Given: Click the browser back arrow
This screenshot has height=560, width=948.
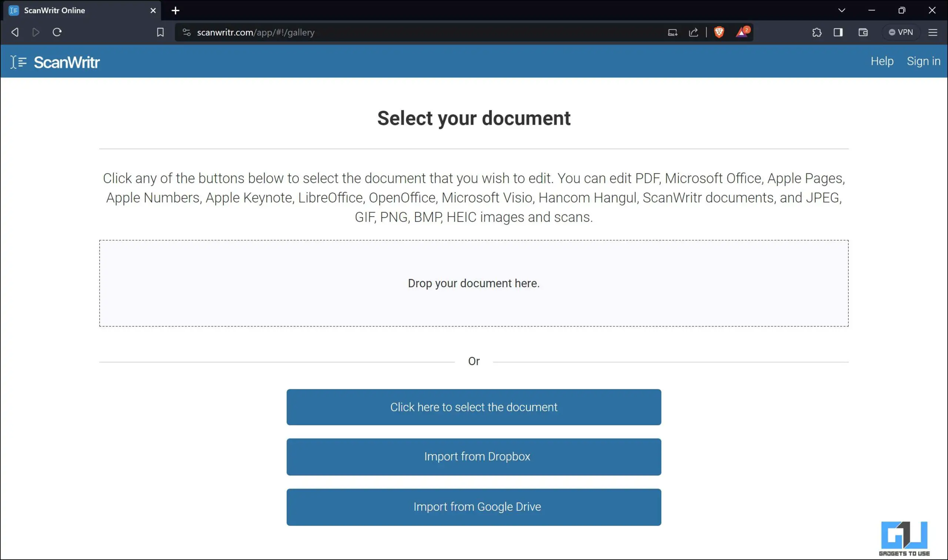Looking at the screenshot, I should (x=15, y=33).
